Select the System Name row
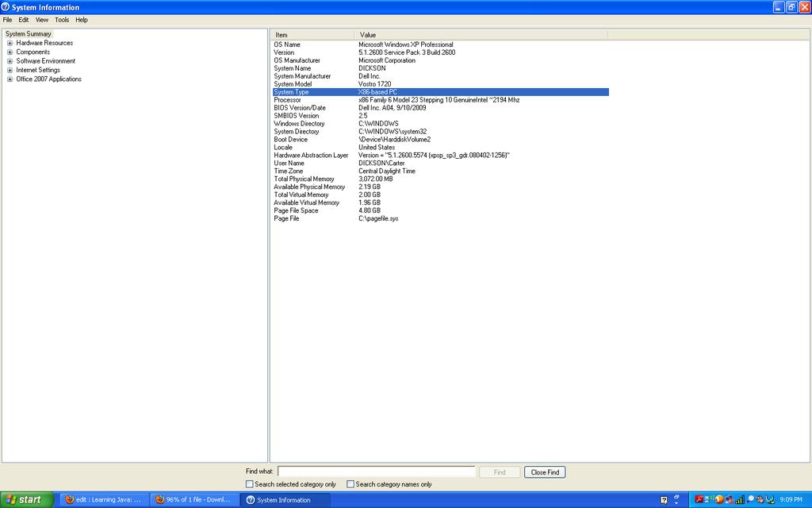The image size is (812, 508). [x=441, y=68]
